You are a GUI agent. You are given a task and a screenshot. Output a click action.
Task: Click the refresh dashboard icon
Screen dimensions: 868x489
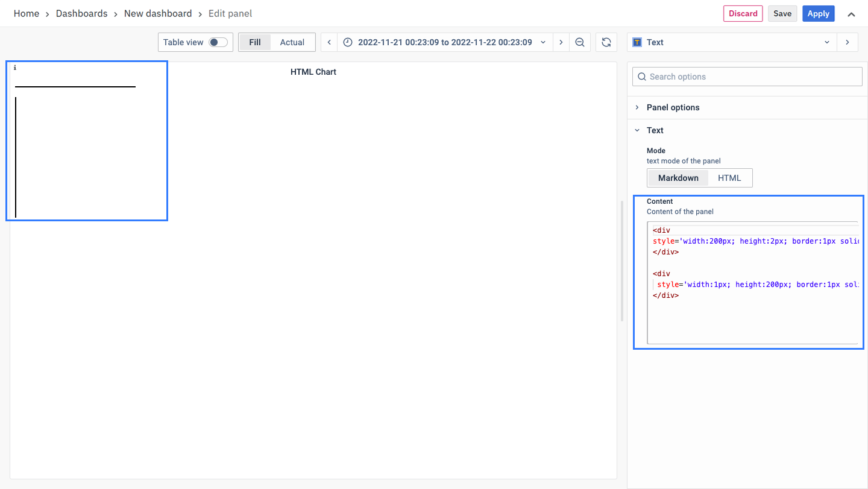click(x=606, y=42)
